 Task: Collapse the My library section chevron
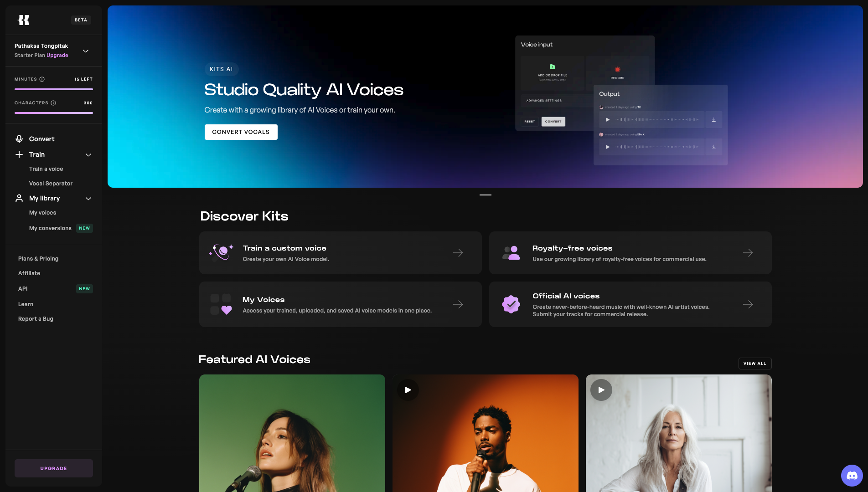coord(88,199)
